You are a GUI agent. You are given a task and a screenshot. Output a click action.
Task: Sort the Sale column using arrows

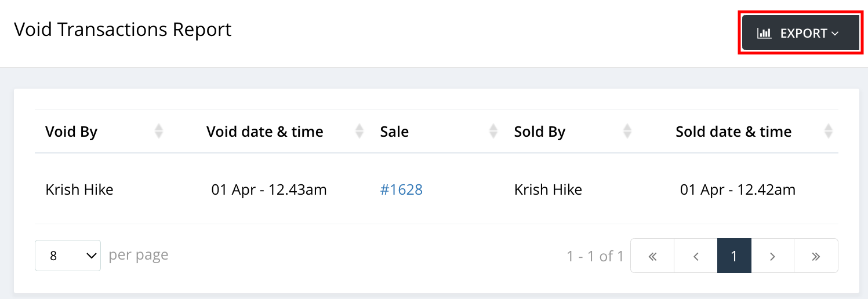pos(493,132)
